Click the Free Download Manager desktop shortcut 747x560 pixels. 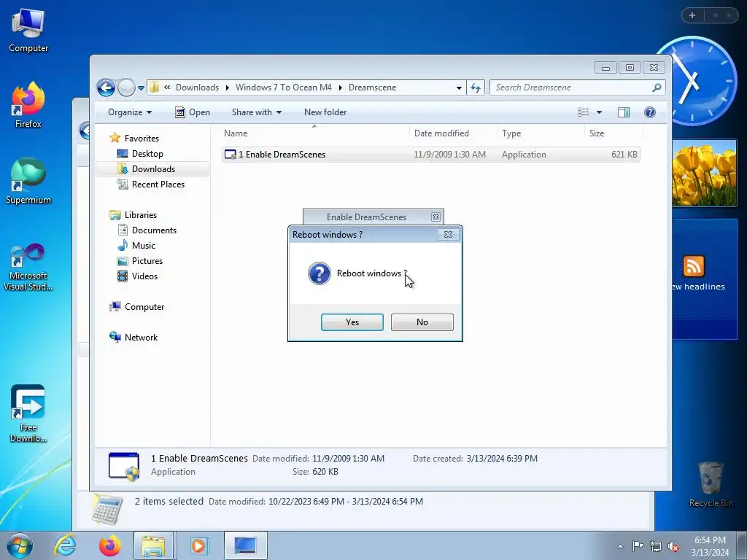coord(28,414)
